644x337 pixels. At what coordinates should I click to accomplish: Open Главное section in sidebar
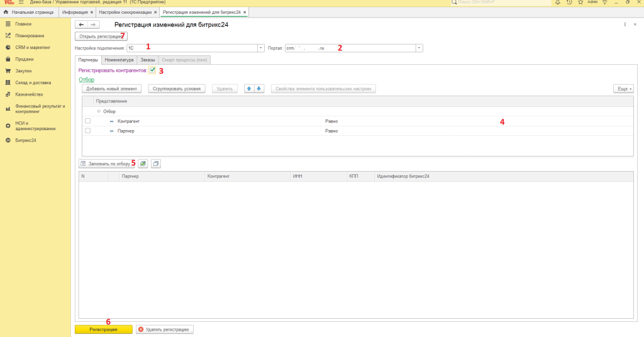(x=23, y=25)
